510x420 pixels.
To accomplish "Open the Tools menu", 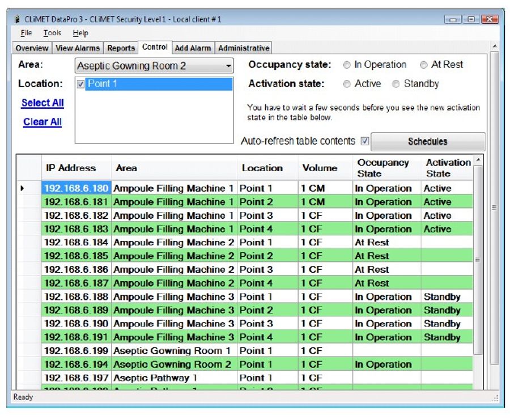I will [x=52, y=33].
